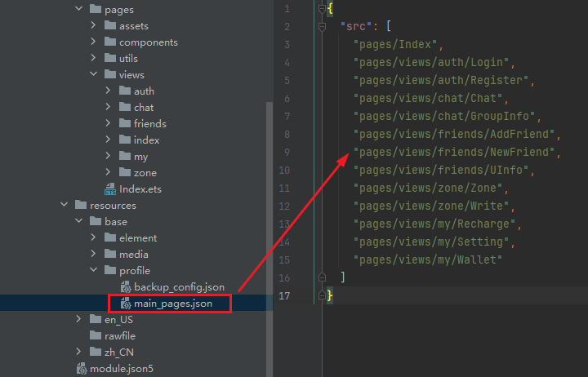This screenshot has width=588, height=377.
Task: Click the module.json5 file icon
Action: click(82, 368)
